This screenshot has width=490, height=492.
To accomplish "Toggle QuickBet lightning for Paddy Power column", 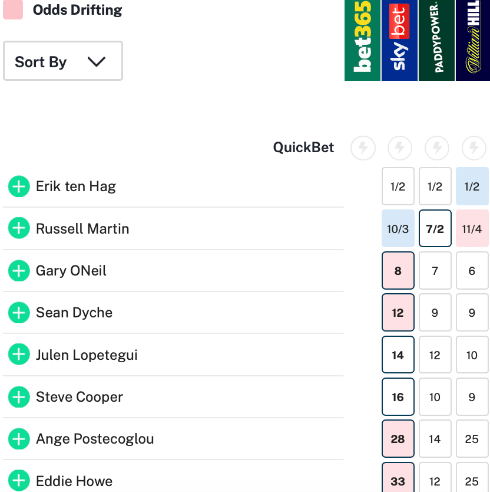I will pos(437,147).
